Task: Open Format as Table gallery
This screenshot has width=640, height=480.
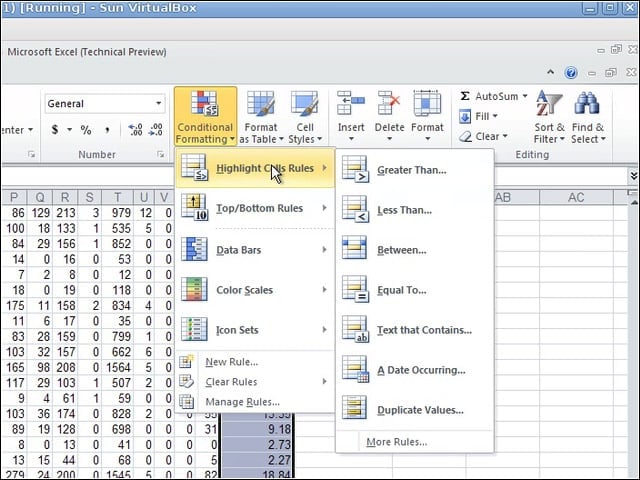Action: pos(261,117)
